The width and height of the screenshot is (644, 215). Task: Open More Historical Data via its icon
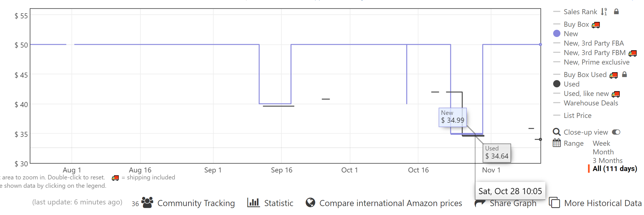point(555,203)
